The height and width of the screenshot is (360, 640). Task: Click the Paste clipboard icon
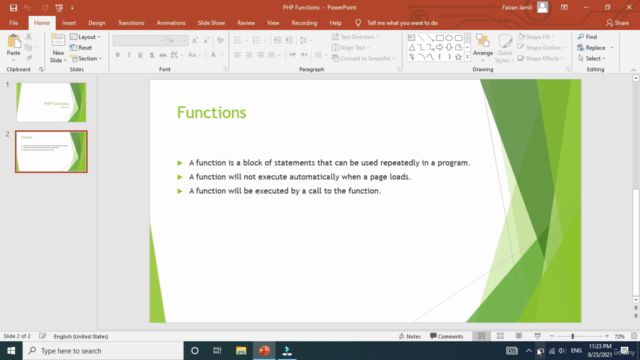click(13, 42)
